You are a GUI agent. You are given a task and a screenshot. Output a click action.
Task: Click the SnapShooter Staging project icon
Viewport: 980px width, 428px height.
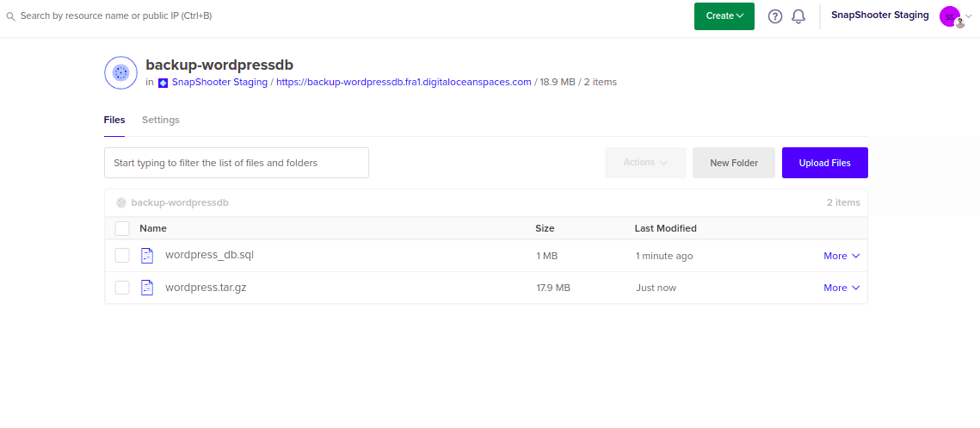point(163,83)
